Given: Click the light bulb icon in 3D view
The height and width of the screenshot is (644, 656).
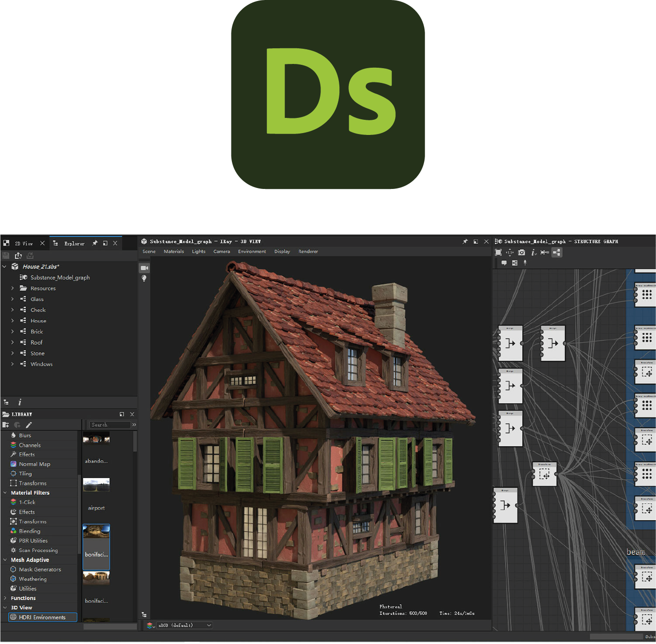Looking at the screenshot, I should point(144,278).
